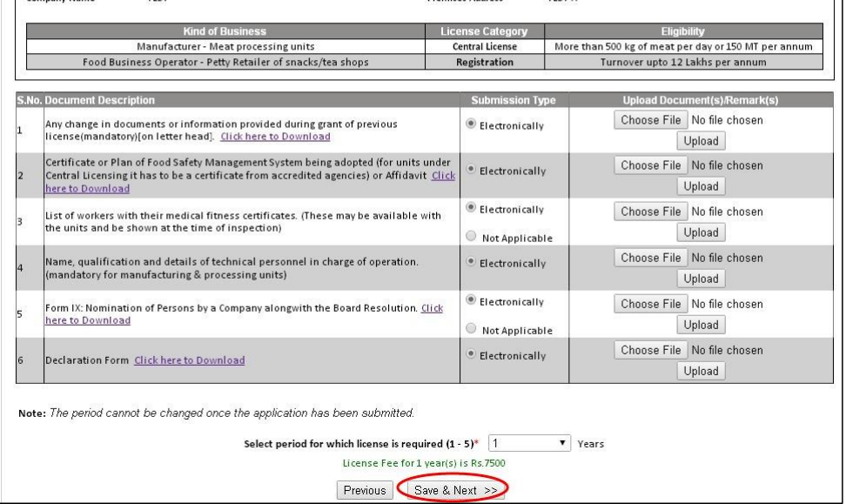Download the Declaration Form template

pyautogui.click(x=189, y=360)
